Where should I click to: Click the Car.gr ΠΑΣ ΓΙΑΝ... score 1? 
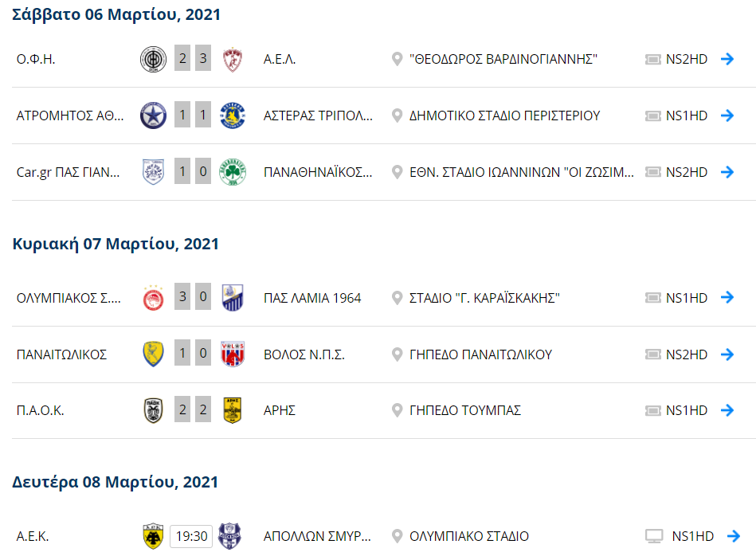(x=182, y=172)
